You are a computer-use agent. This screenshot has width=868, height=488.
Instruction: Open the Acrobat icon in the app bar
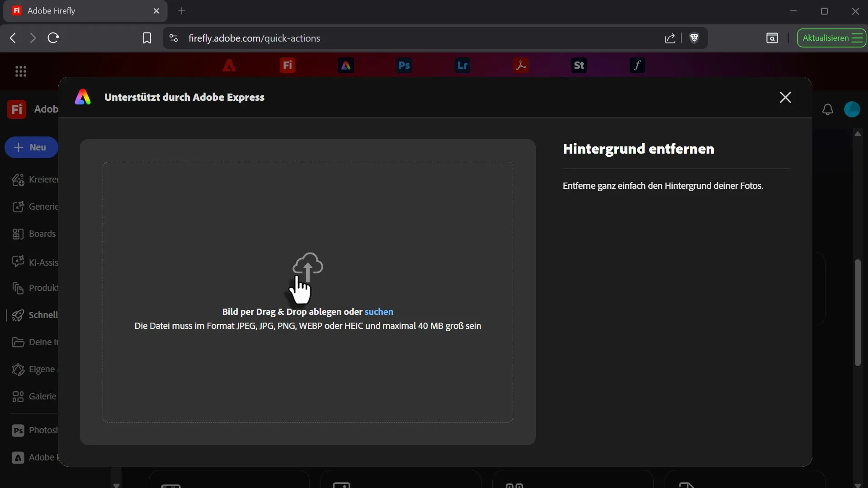[x=521, y=66]
